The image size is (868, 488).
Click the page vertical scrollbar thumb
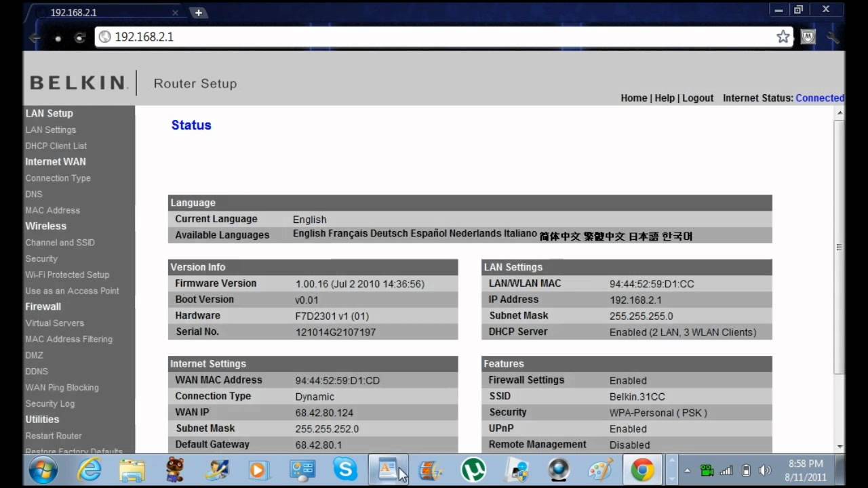tap(840, 247)
